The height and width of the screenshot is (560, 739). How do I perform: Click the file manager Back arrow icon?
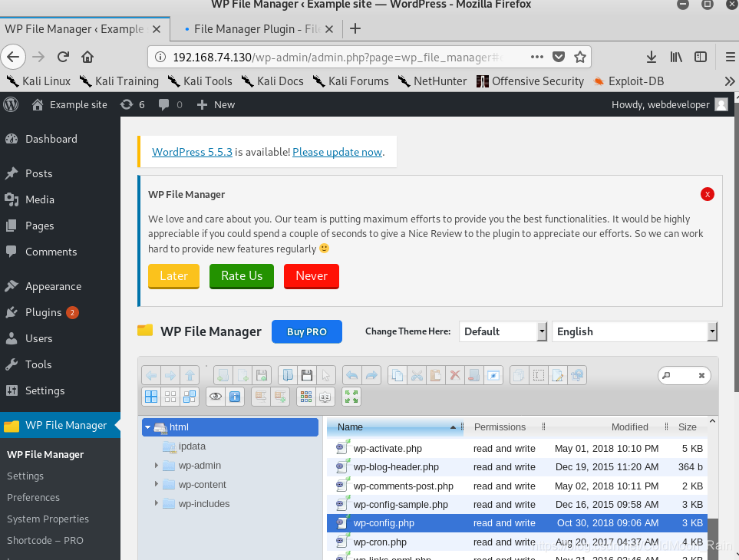[x=151, y=375]
